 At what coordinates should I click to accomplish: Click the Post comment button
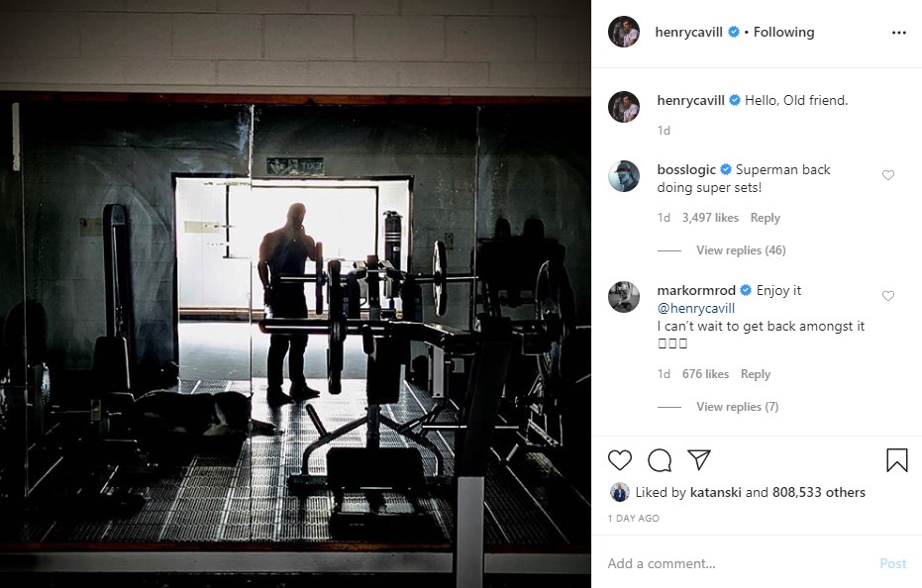tap(893, 563)
